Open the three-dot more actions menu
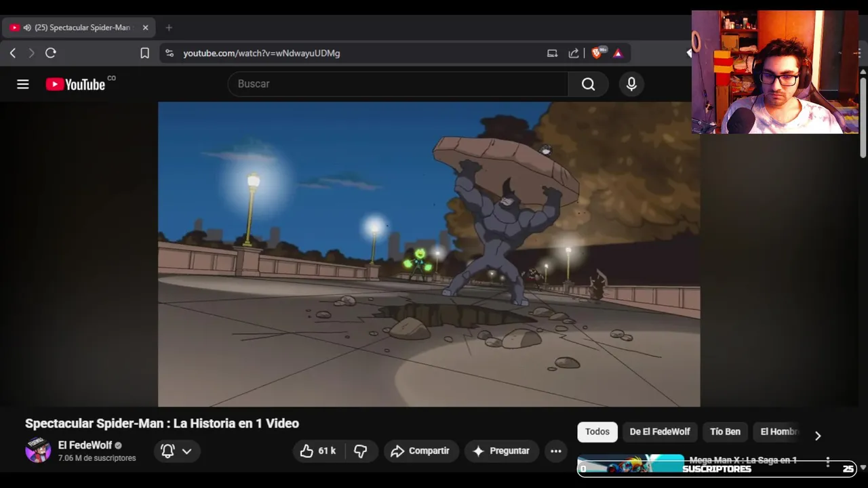This screenshot has height=488, width=868. tap(556, 451)
